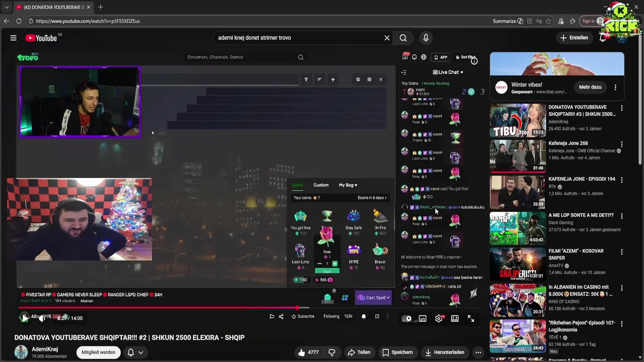The height and width of the screenshot is (362, 644).
Task: Click the Teilen share button
Action: [359, 352]
